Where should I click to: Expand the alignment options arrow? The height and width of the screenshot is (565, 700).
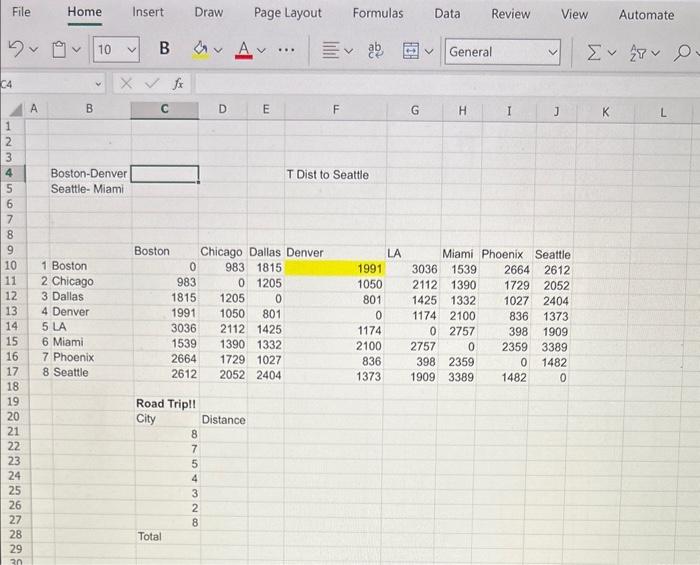click(349, 51)
